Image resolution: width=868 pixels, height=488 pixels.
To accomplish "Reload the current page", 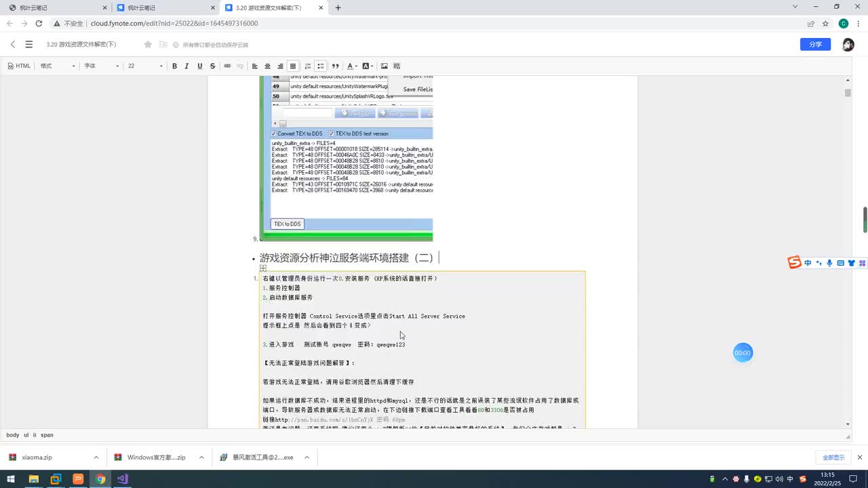I will (x=39, y=23).
